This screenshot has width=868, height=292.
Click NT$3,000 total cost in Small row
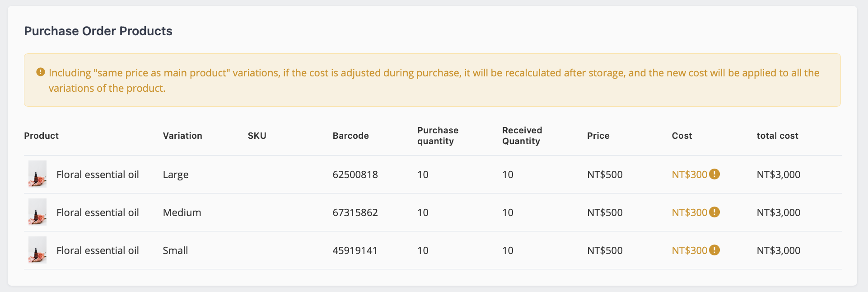click(779, 250)
